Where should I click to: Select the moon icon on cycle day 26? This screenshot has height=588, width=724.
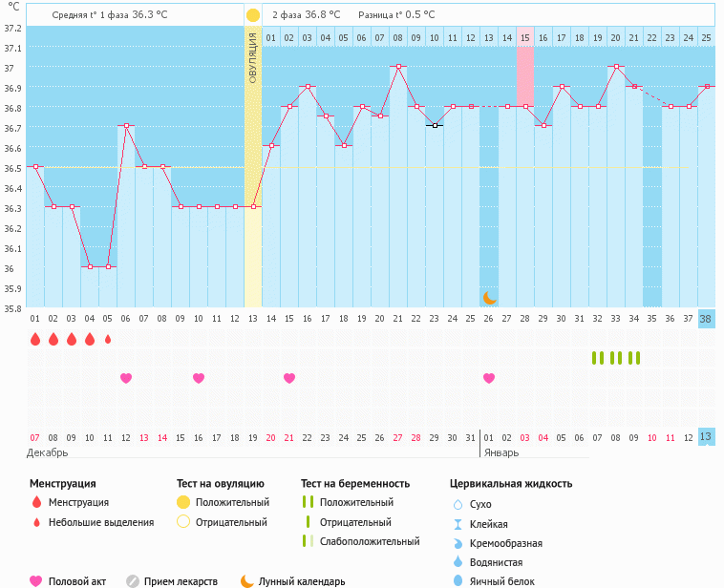click(489, 298)
